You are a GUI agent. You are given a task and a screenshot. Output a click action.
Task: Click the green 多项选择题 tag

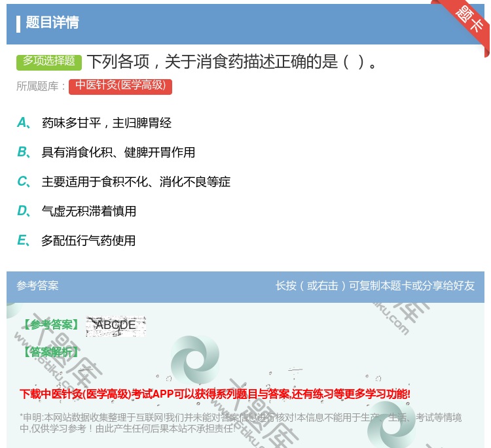tap(49, 62)
